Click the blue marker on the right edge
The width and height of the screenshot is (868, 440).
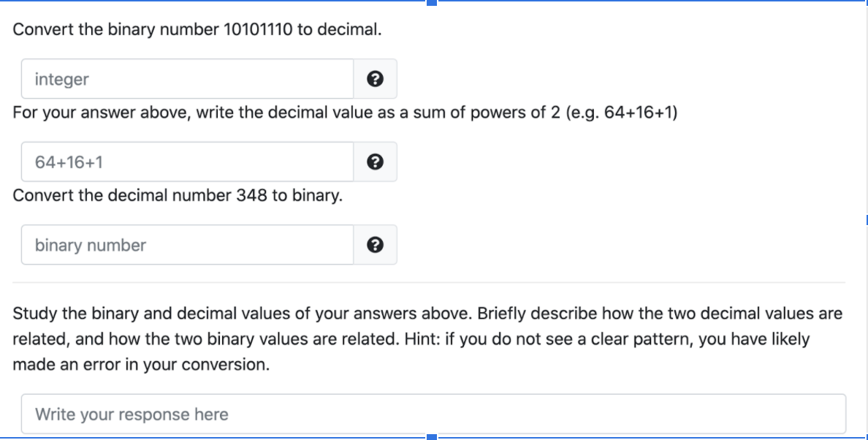tap(865, 220)
